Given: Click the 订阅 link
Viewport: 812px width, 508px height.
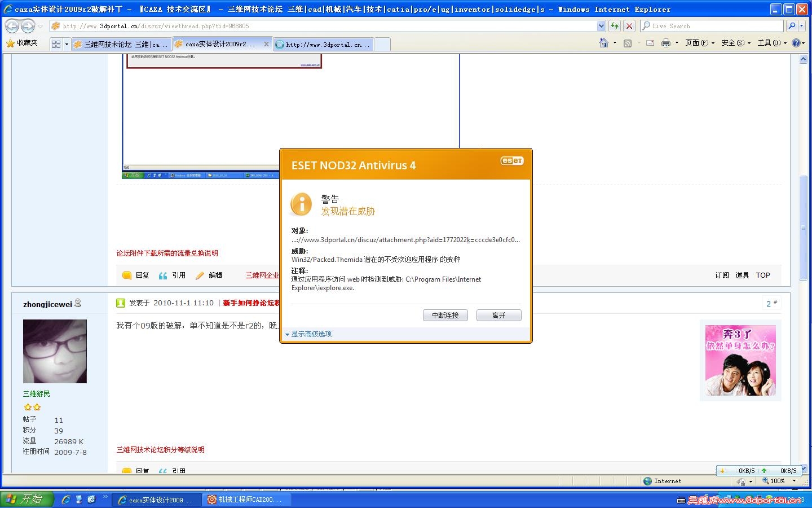Looking at the screenshot, I should (722, 275).
